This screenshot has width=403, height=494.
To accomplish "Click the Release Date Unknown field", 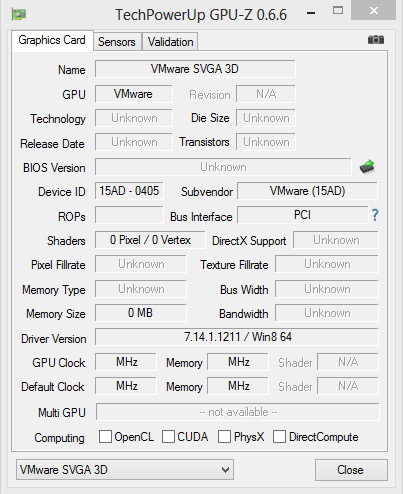I will (x=134, y=142).
